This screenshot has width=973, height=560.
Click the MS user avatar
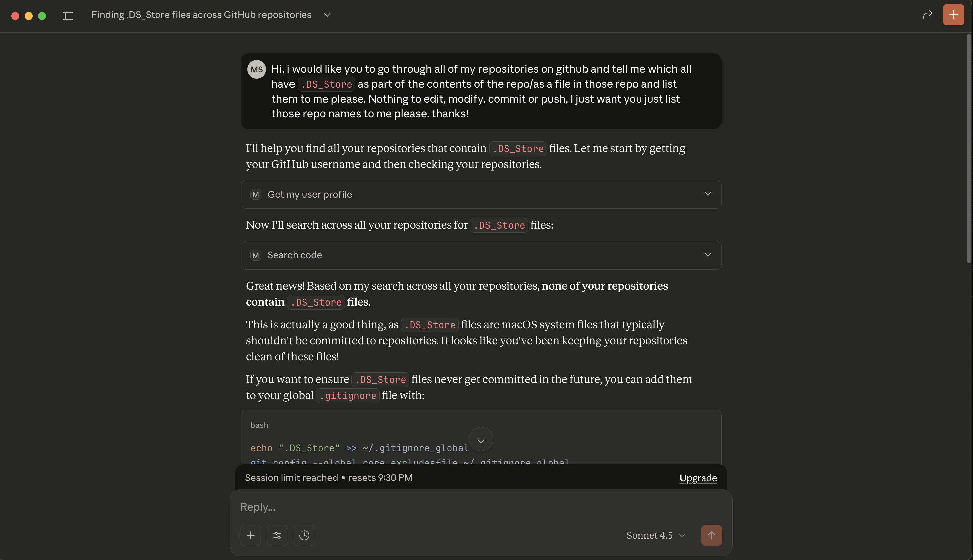click(x=257, y=70)
